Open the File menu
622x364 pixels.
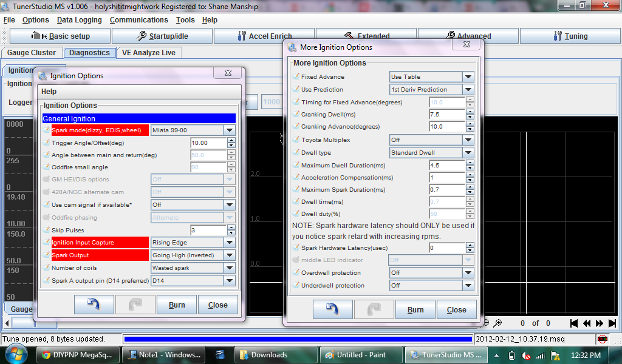[x=9, y=20]
